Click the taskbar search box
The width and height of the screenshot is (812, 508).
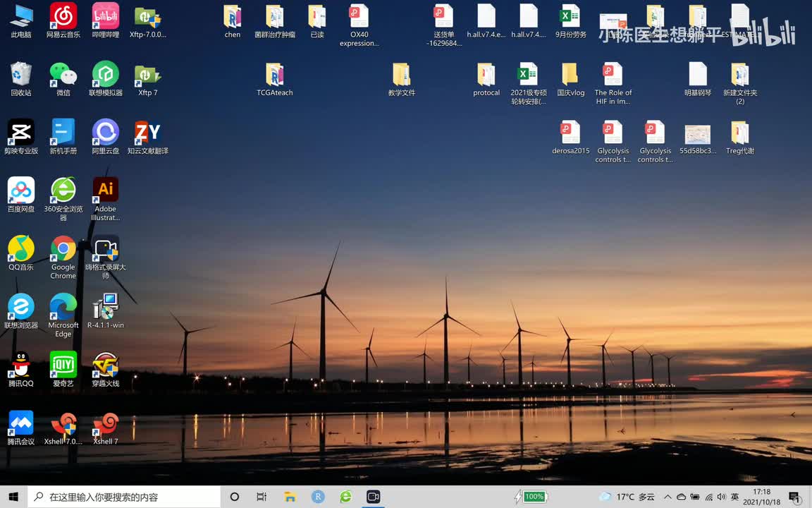click(124, 497)
